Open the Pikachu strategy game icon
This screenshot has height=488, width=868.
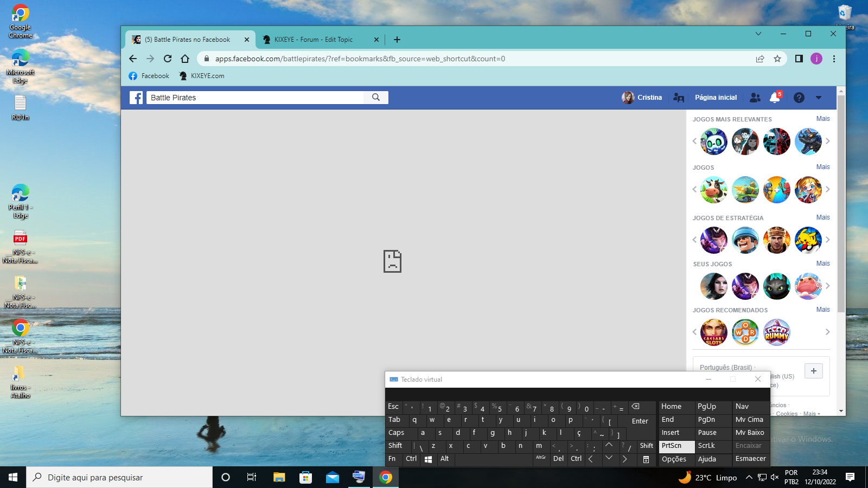(808, 240)
